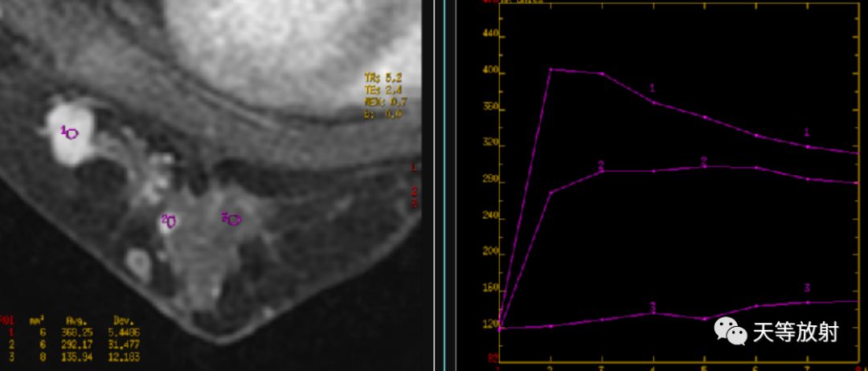Screen dimensions: 868x371
Task: Select the ROI 3 circle marker
Action: [x=234, y=219]
